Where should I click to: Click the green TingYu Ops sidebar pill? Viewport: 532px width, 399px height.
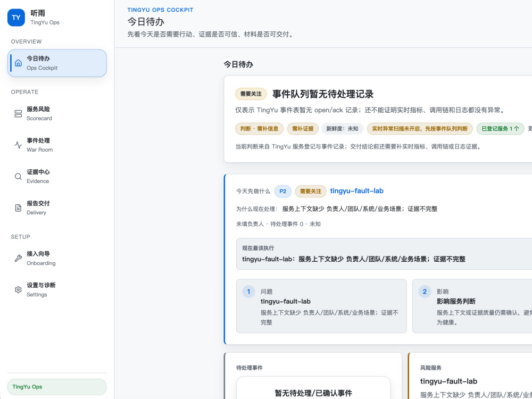click(57, 387)
